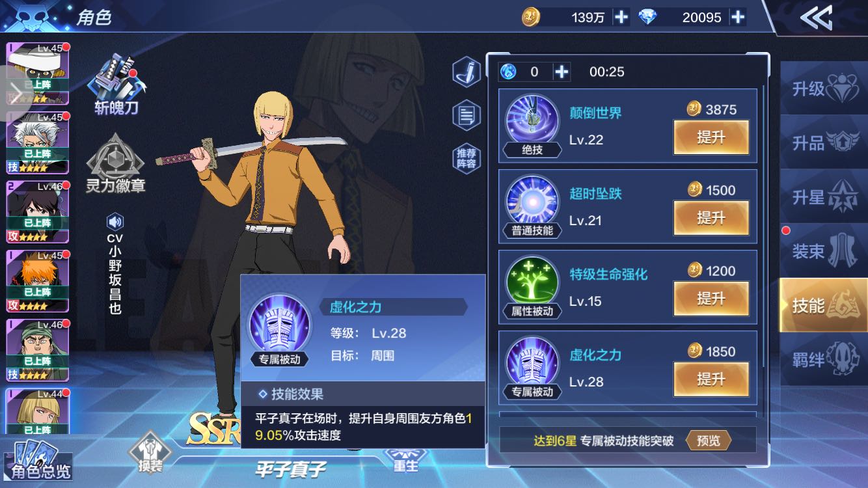Open the 装束 tab
868x488 pixels.
(824, 251)
